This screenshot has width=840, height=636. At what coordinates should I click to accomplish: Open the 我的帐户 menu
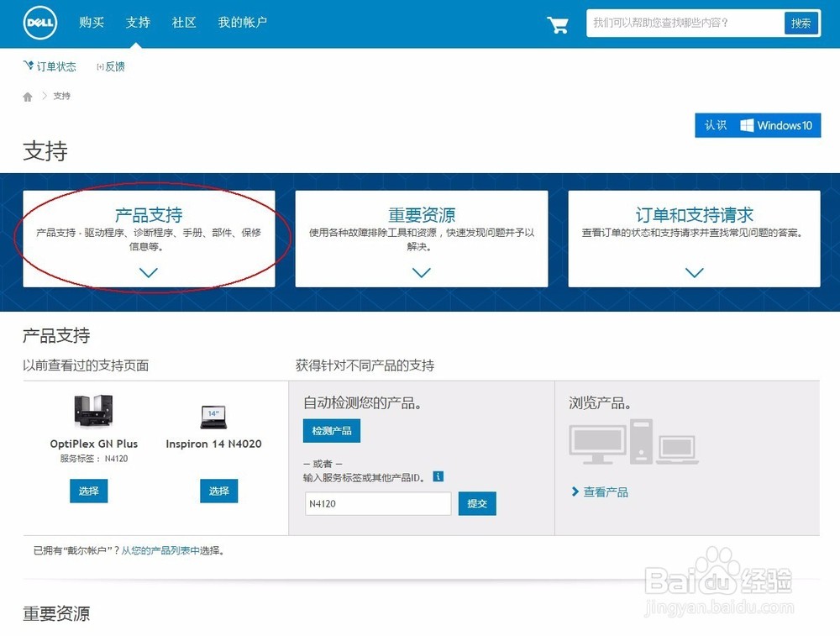[x=242, y=22]
